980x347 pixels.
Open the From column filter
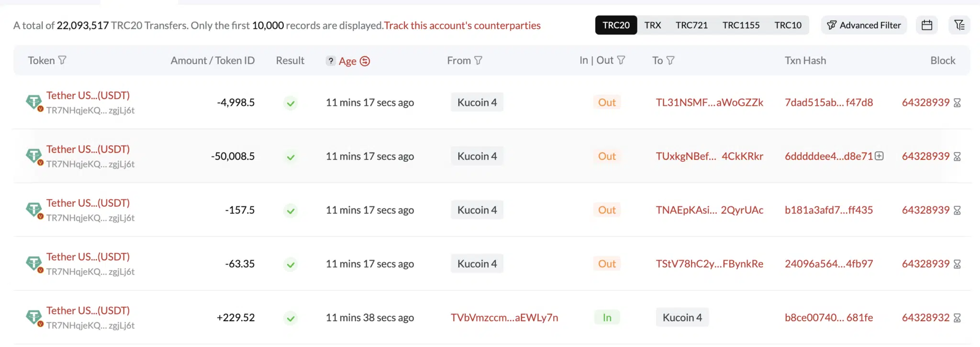[478, 60]
